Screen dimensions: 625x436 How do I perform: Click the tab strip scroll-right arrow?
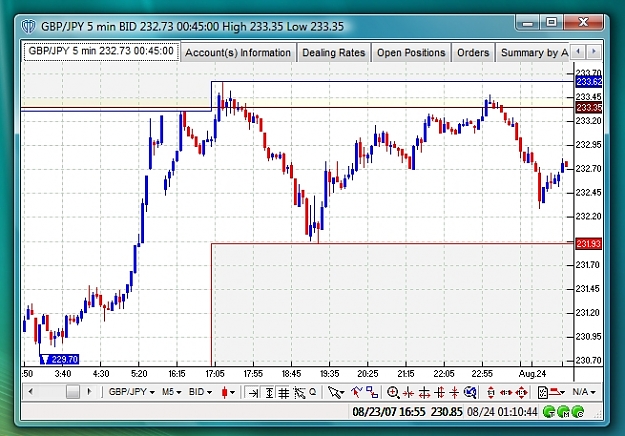(x=594, y=52)
